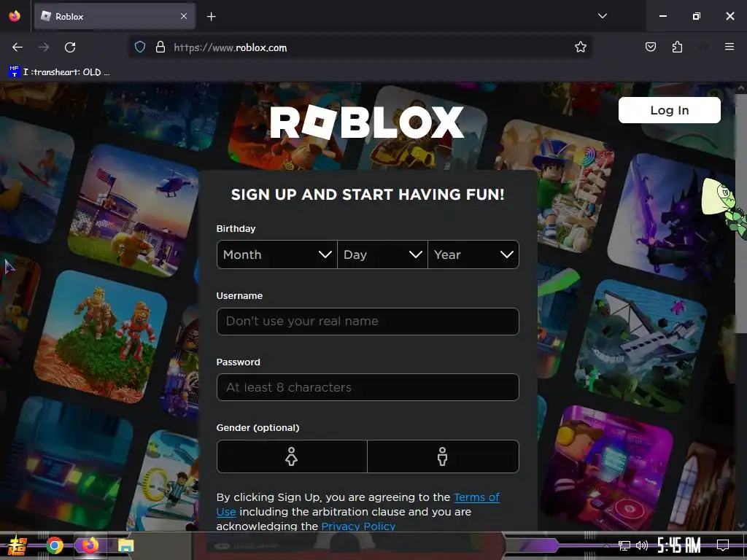Open the notification center icon
The width and height of the screenshot is (747, 560).
[x=723, y=545]
